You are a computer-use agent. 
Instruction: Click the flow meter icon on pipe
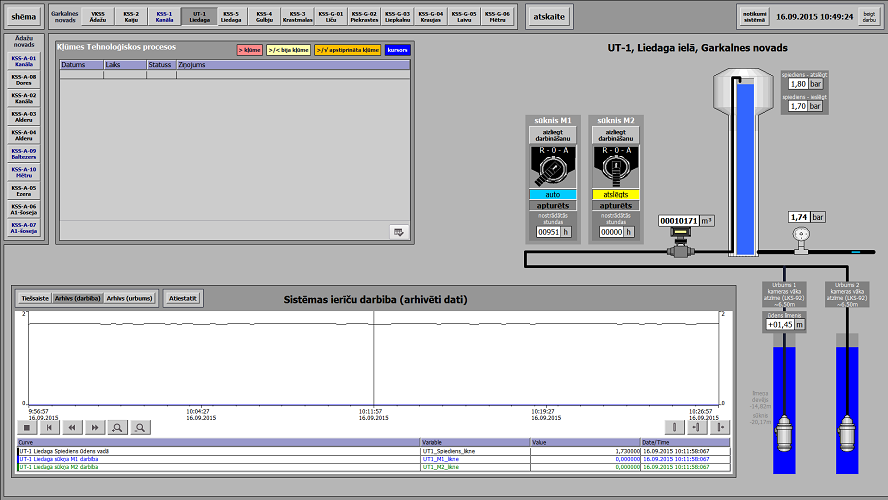coord(681,242)
